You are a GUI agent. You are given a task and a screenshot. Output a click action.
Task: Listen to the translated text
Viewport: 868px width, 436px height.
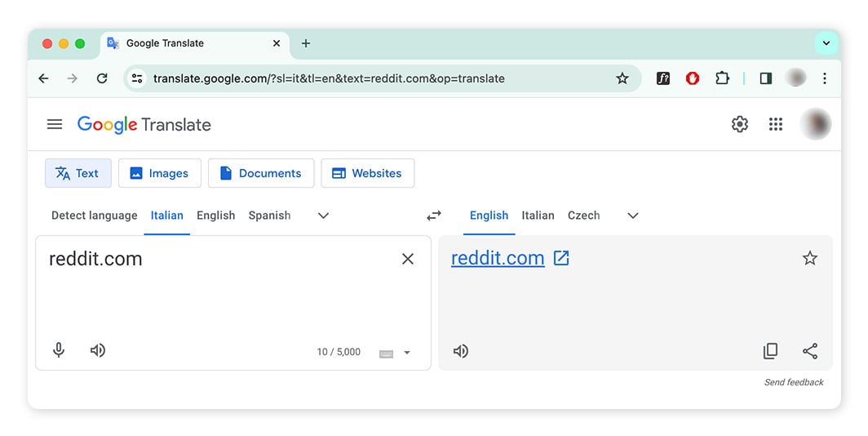461,351
